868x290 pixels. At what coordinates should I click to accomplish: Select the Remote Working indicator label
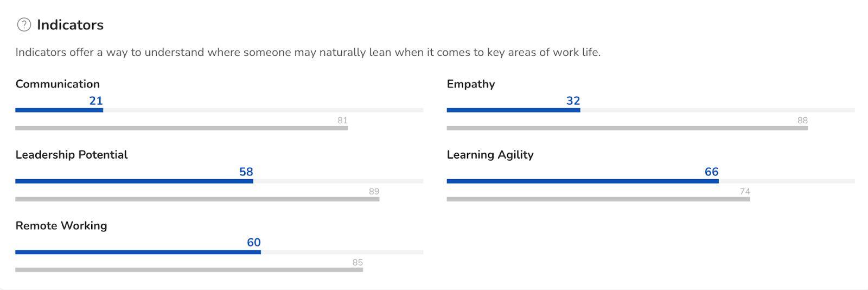pyautogui.click(x=61, y=225)
